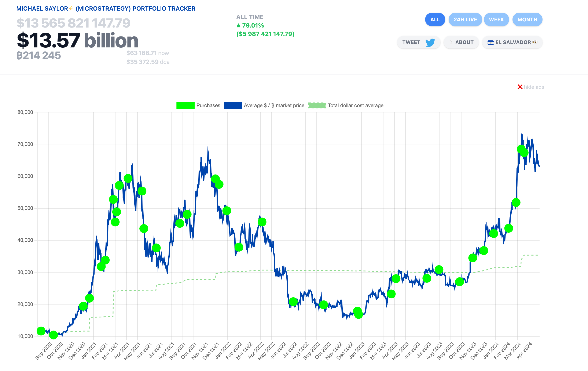Select the ALL time range
Image resolution: width=588 pixels, height=371 pixels.
click(x=435, y=19)
